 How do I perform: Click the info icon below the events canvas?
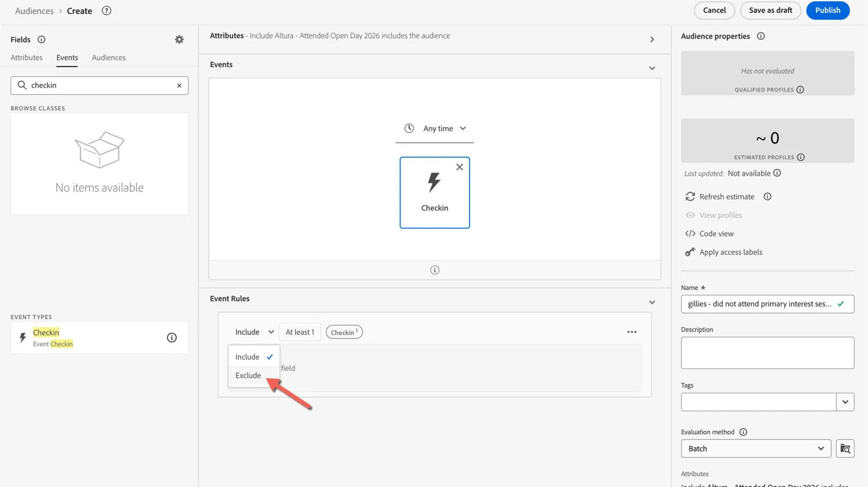pyautogui.click(x=435, y=270)
